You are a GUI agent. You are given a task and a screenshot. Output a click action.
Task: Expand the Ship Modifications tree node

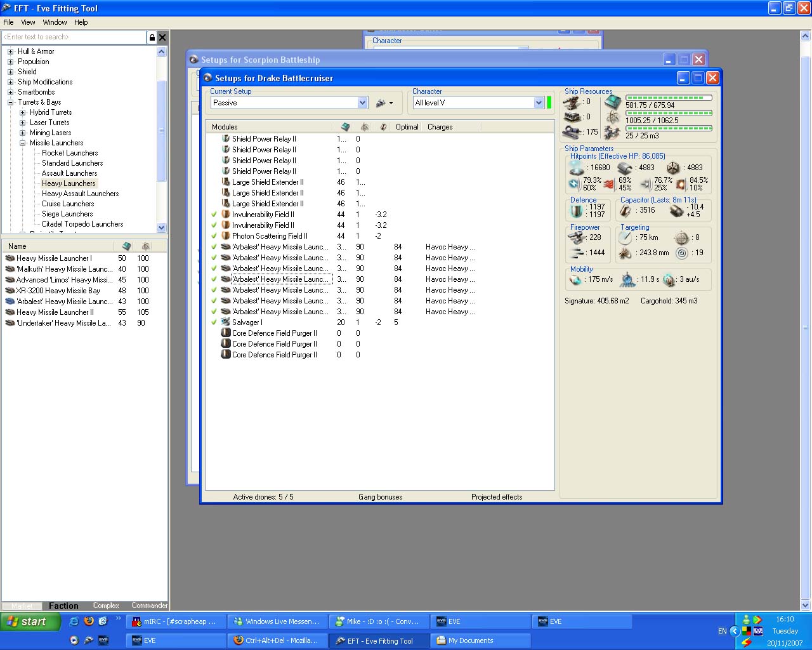point(10,83)
